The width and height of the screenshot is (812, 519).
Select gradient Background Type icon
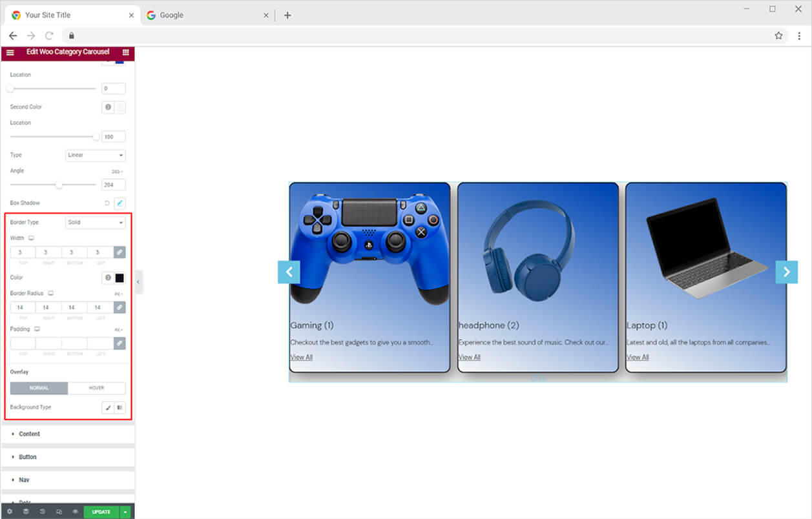(x=120, y=407)
